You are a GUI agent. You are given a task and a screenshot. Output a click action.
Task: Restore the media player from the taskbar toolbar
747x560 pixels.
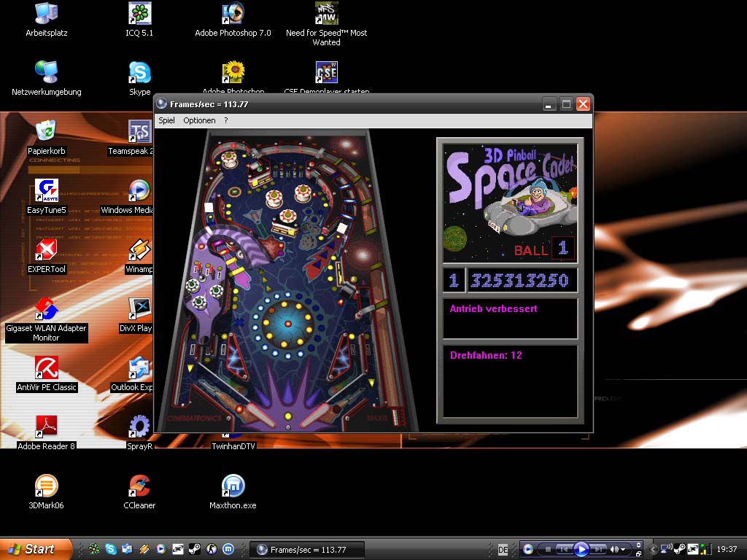point(638,554)
